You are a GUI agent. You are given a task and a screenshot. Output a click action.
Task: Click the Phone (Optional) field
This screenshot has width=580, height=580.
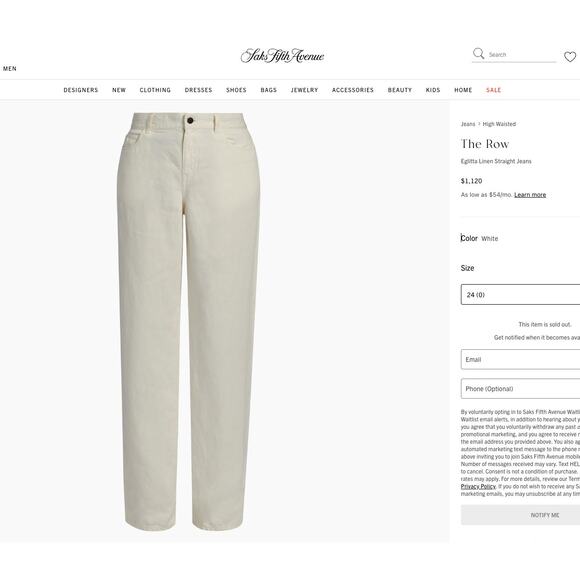click(520, 388)
